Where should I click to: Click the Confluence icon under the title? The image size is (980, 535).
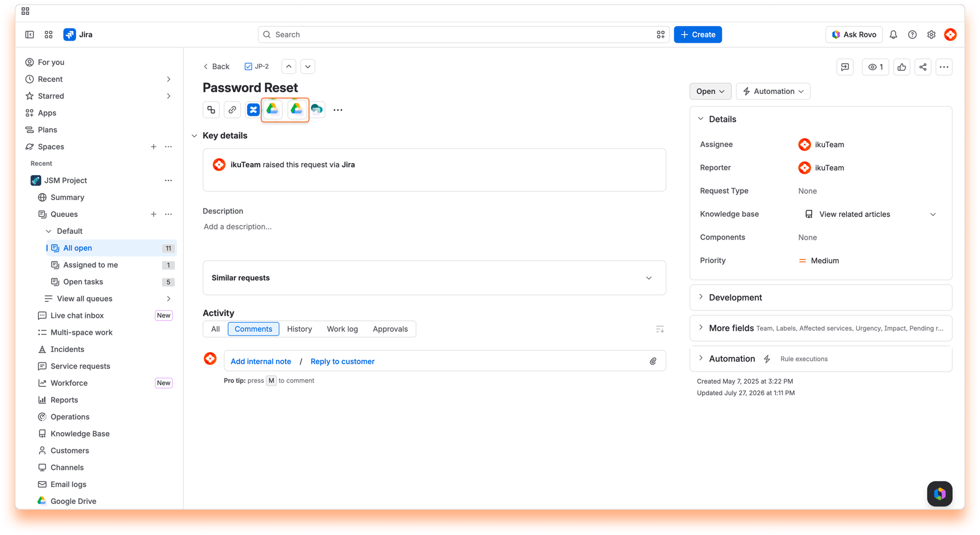[x=253, y=110]
